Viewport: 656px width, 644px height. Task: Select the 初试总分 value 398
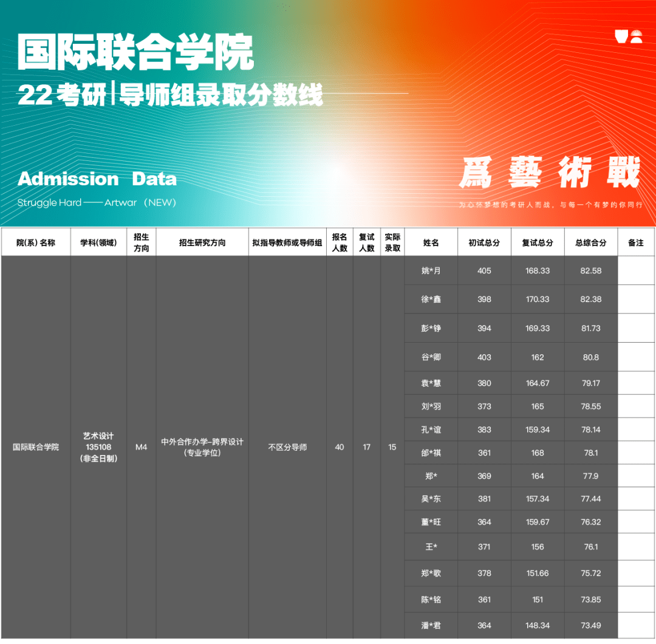click(485, 299)
